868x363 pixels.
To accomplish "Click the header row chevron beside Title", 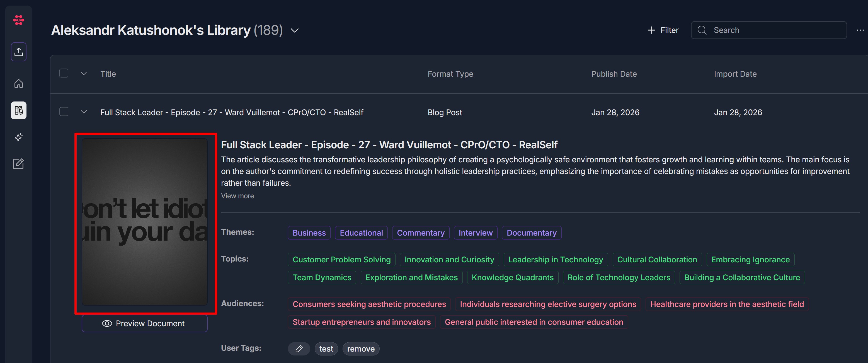I will pyautogui.click(x=84, y=73).
